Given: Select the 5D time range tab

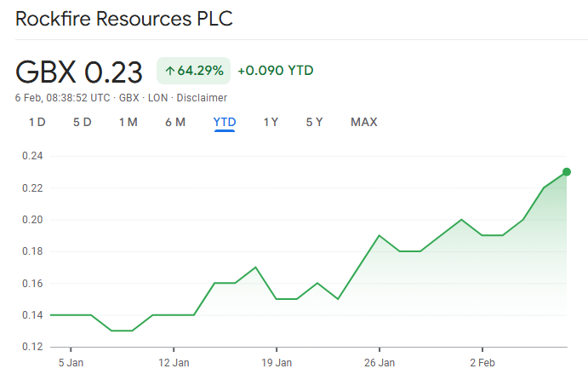Looking at the screenshot, I should [x=83, y=122].
